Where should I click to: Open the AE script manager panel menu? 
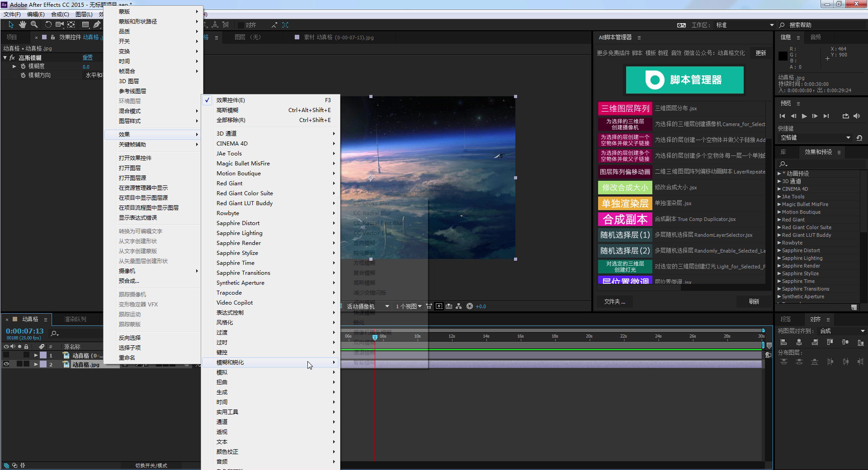(x=639, y=38)
